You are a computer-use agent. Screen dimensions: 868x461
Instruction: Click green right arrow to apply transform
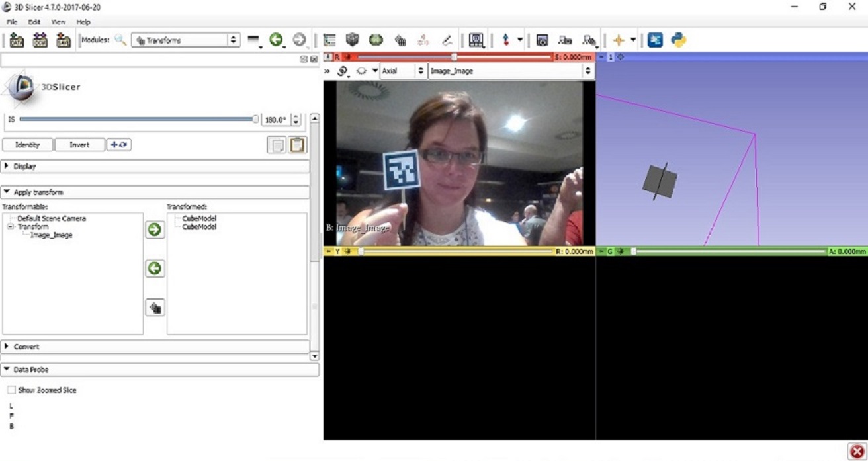click(155, 230)
